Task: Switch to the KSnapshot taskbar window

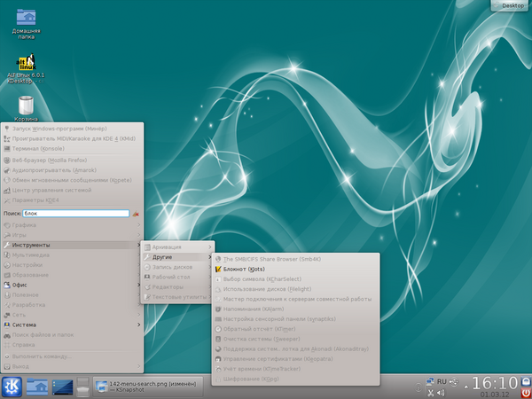Action: 146,386
